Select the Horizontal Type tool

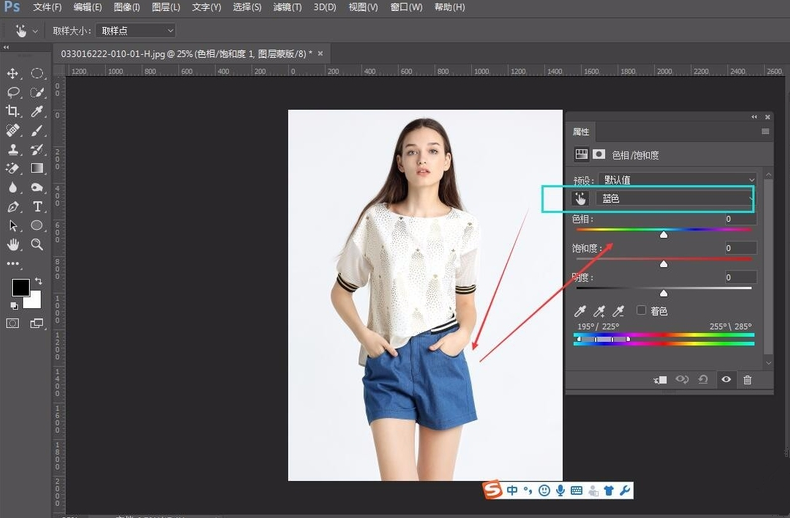(x=37, y=206)
